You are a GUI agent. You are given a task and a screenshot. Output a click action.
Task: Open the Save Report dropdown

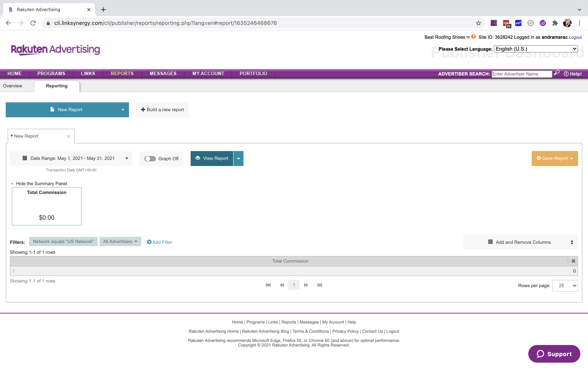(555, 159)
